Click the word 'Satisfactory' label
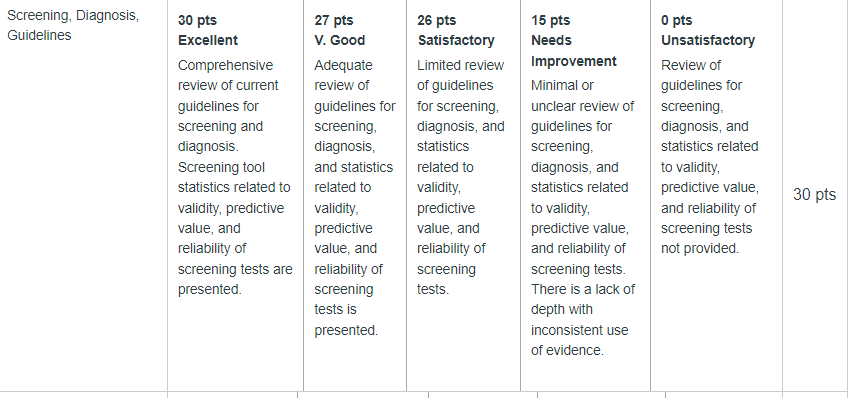Image resolution: width=853 pixels, height=398 pixels. coord(456,40)
